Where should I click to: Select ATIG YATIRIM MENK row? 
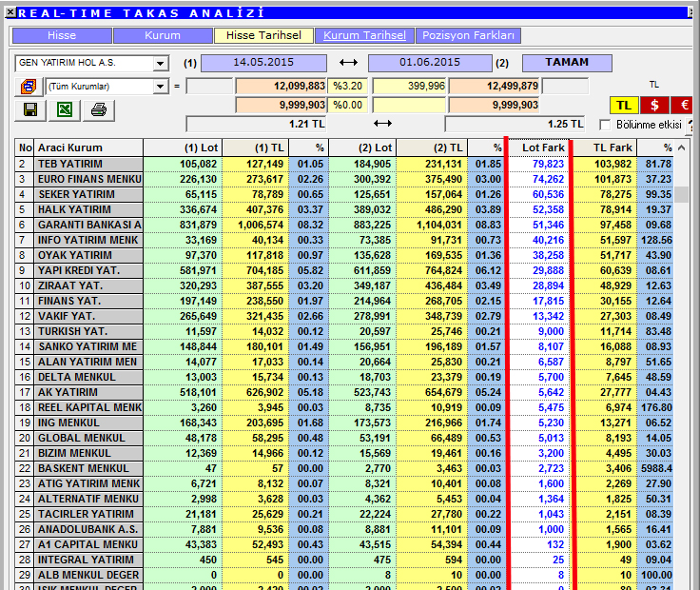(343, 482)
